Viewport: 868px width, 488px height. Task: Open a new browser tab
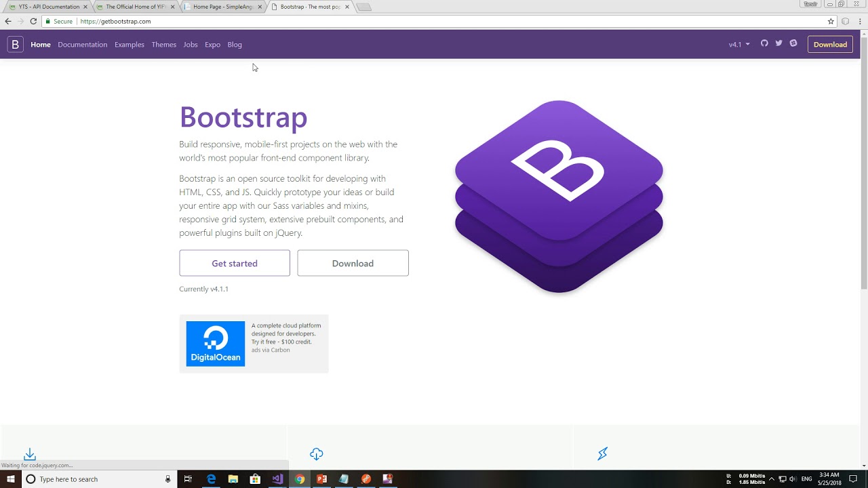pos(364,7)
